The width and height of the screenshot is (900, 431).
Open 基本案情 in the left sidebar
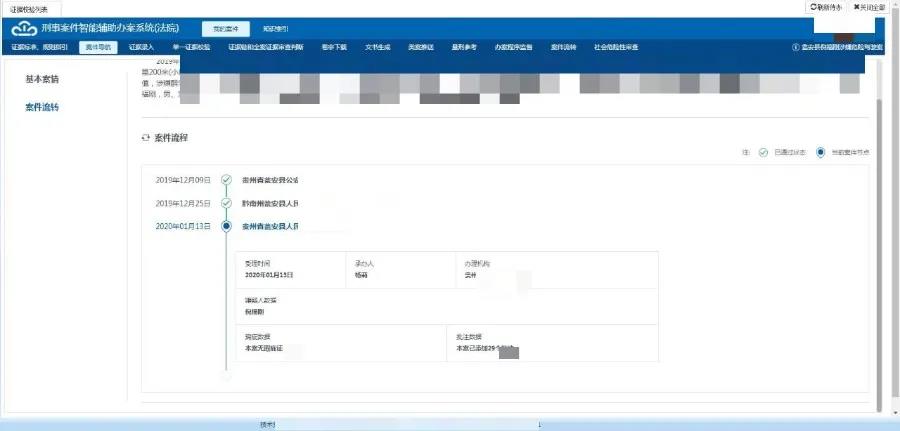click(42, 79)
